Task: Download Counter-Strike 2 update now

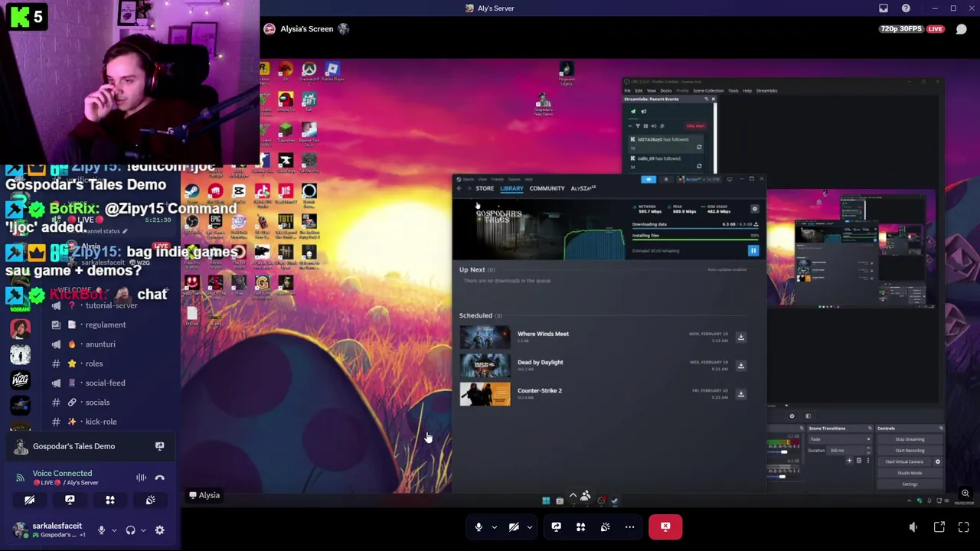Action: coord(740,393)
